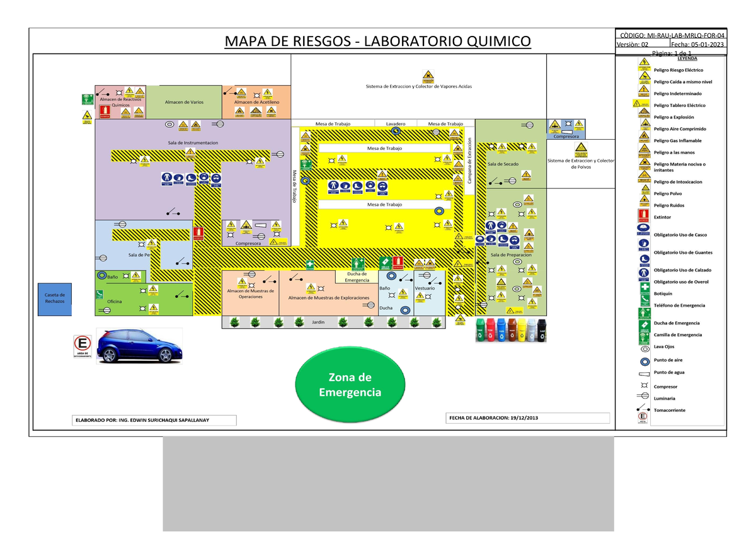Click the Sala de Instrumentacion room label

click(193, 143)
